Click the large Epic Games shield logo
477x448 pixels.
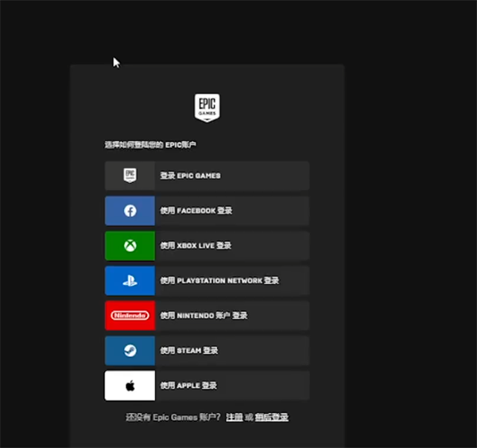(x=207, y=107)
